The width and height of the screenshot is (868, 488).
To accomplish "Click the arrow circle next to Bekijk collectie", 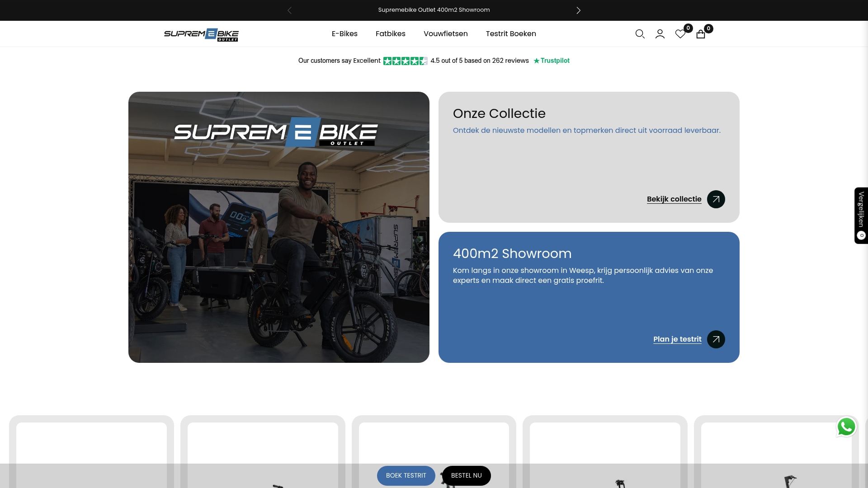I will coord(716,199).
